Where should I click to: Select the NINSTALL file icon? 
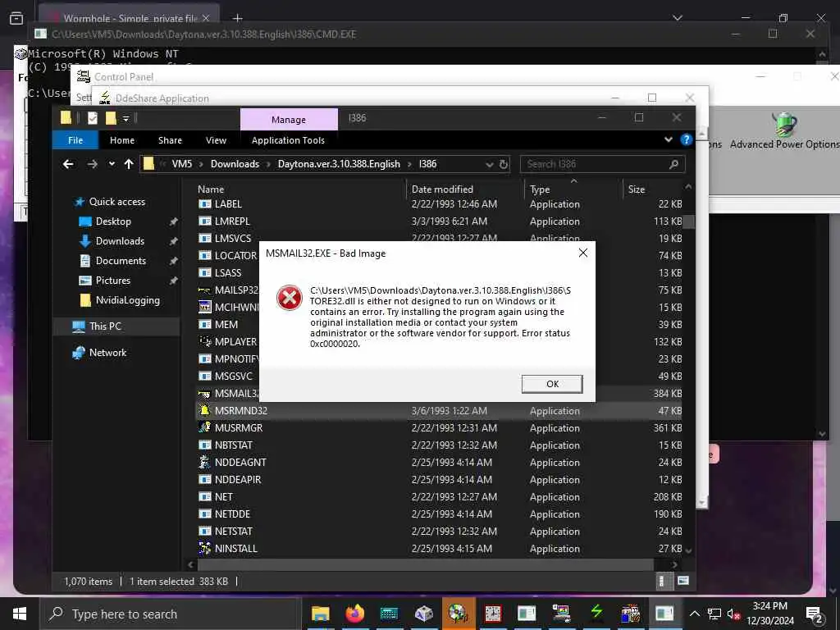point(204,548)
